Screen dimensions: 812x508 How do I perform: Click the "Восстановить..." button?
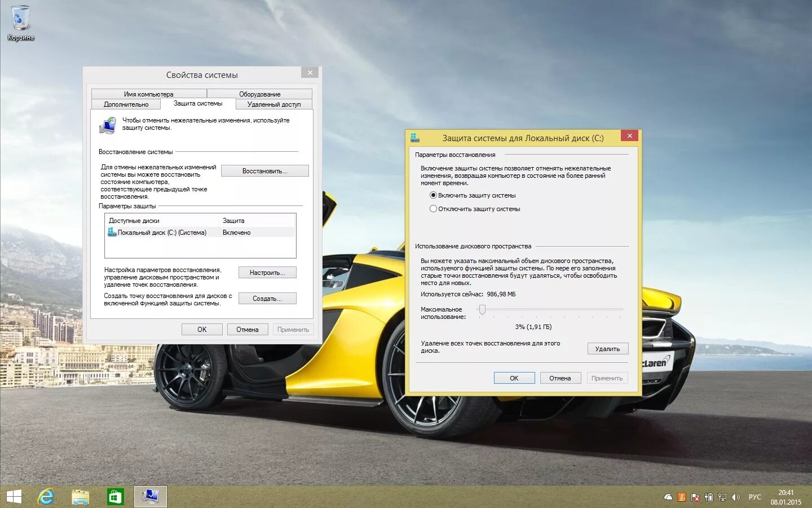tap(265, 170)
